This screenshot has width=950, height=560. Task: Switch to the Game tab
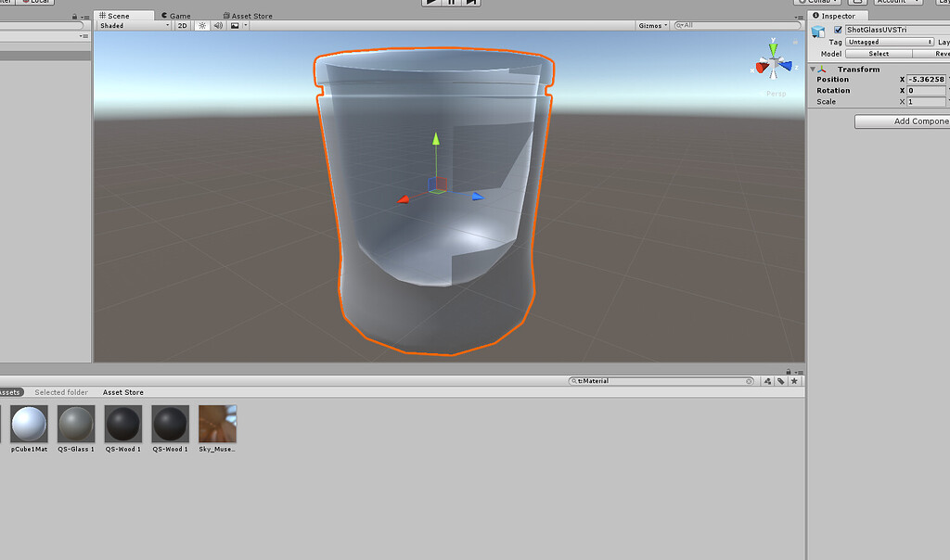176,15
